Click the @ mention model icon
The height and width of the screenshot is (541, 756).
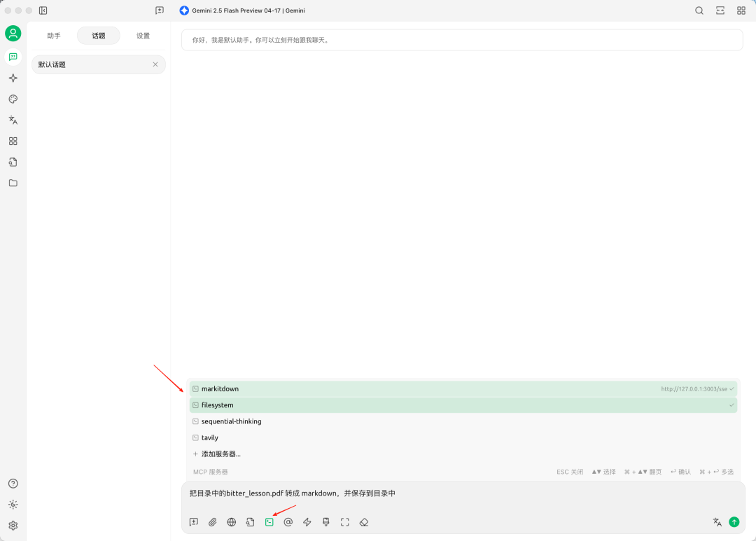pos(288,522)
